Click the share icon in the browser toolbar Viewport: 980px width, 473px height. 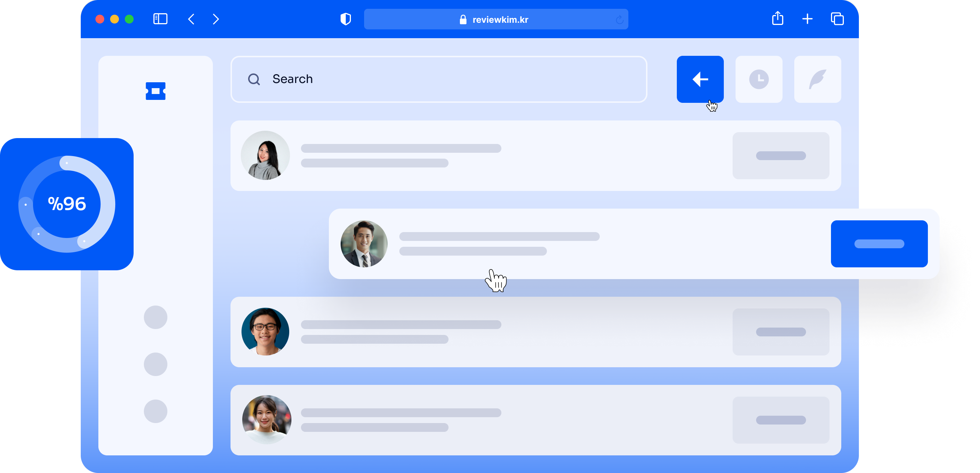click(x=777, y=19)
